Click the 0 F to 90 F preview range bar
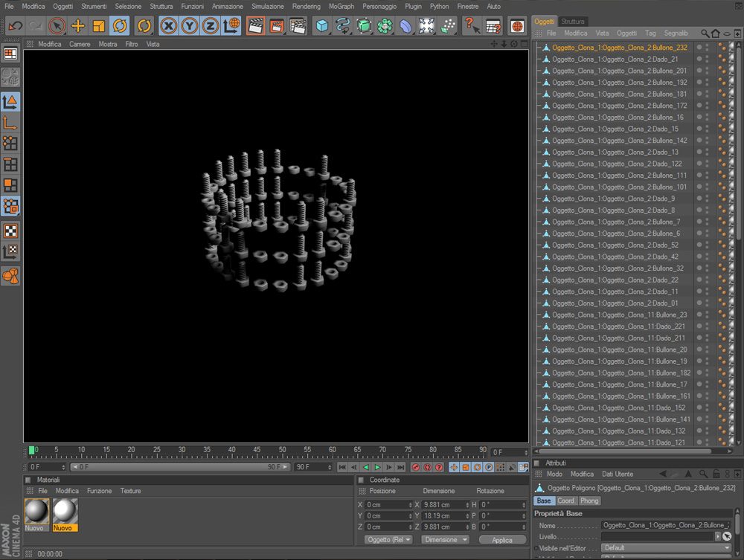This screenshot has width=744, height=560. coord(180,467)
